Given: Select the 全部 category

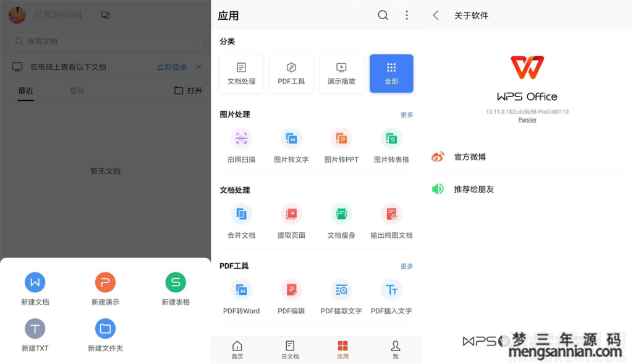Looking at the screenshot, I should 391,74.
